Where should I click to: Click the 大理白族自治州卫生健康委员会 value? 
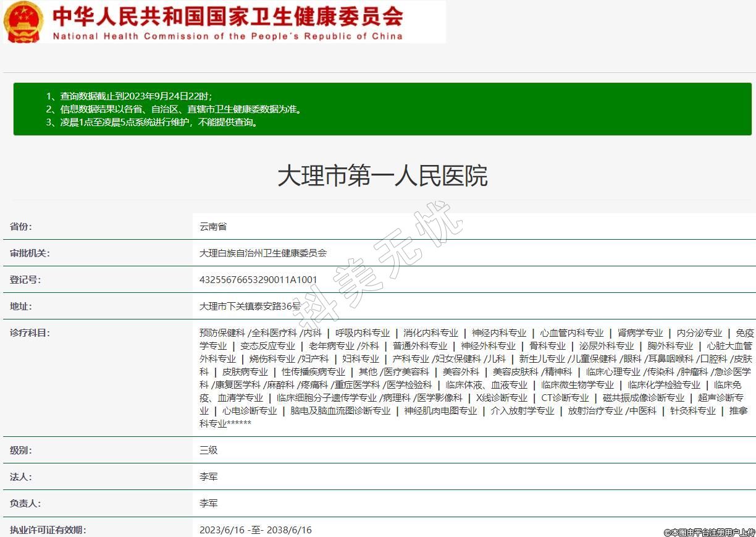263,253
